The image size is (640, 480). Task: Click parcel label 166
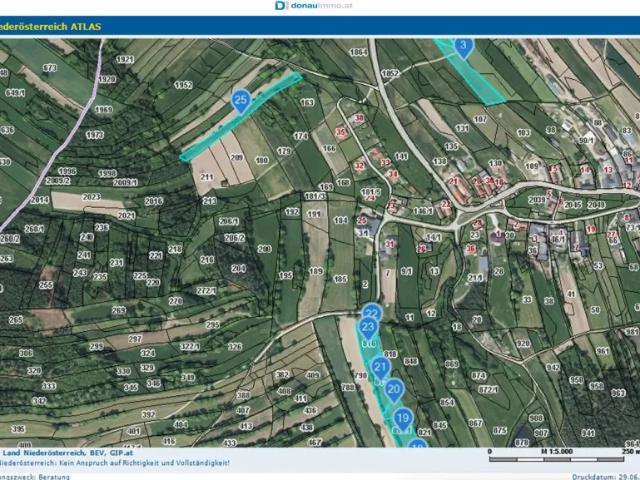coord(329,148)
